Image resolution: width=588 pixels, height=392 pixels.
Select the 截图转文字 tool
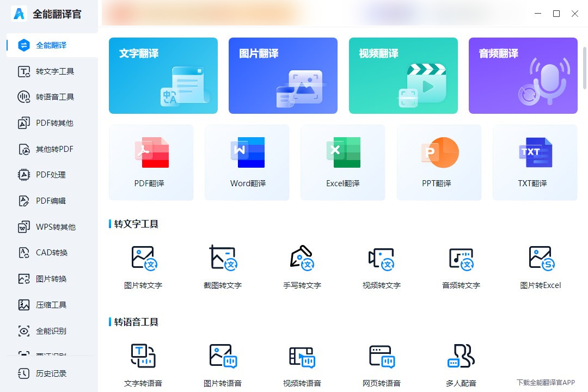click(222, 266)
